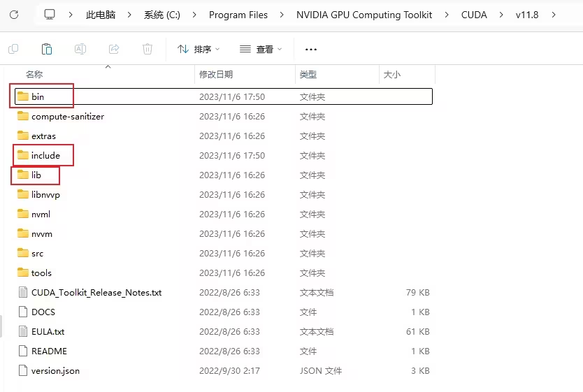583x392 pixels.
Task: Select the nvml folder icon
Action: (23, 214)
